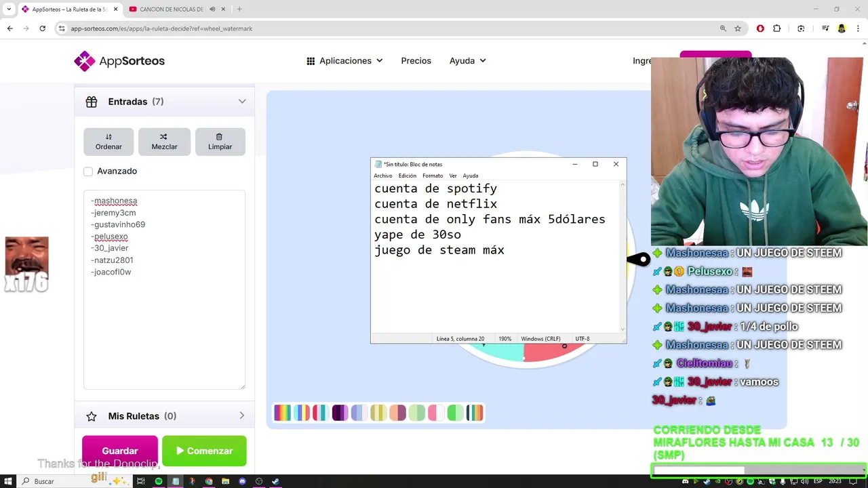Expand the Mis Ruletas section arrow

(x=242, y=416)
